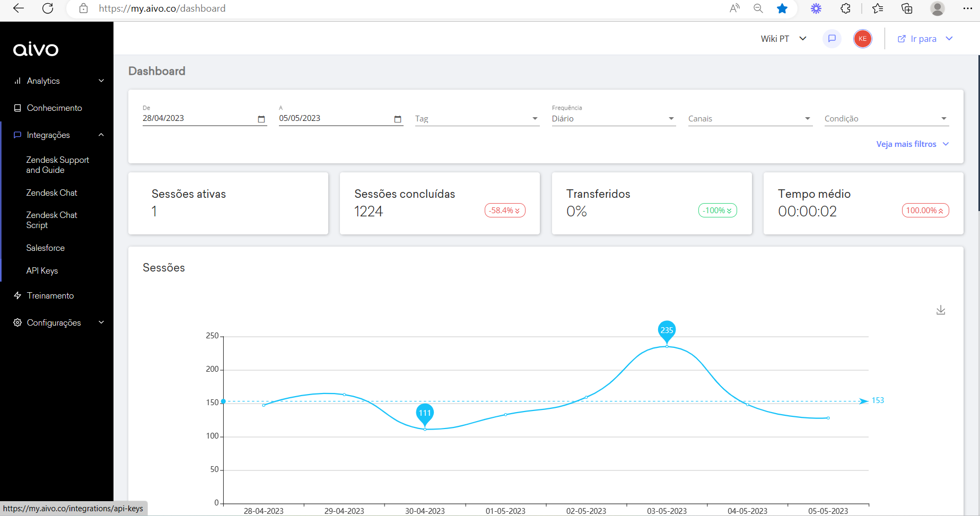Open the 'De' start date calendar picker
This screenshot has height=516, width=980.
[261, 119]
